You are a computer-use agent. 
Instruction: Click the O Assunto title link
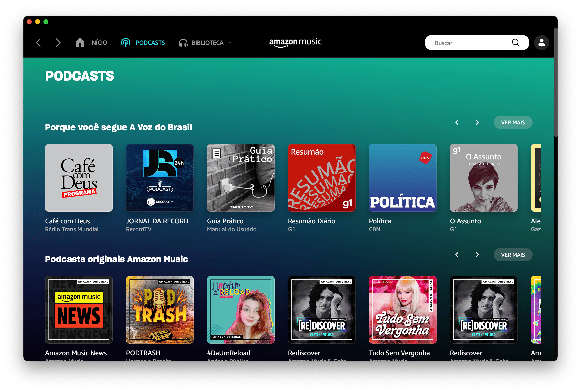(x=465, y=221)
